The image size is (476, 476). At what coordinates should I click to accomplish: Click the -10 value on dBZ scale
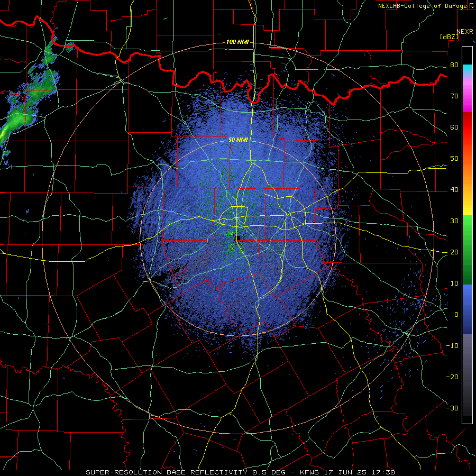[x=452, y=346]
